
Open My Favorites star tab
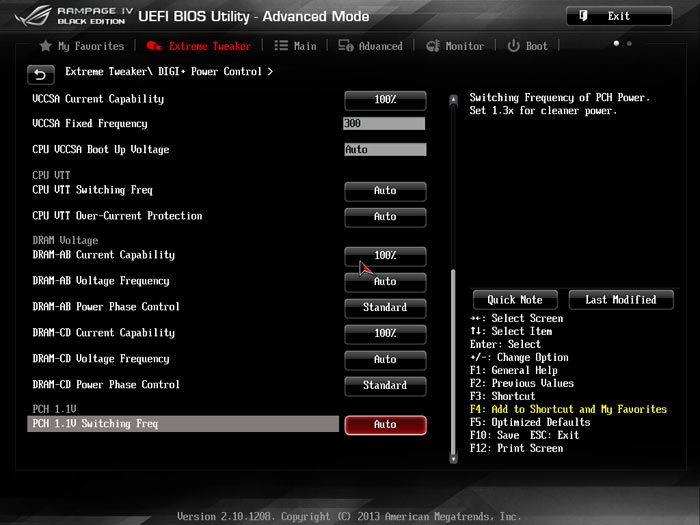click(81, 46)
